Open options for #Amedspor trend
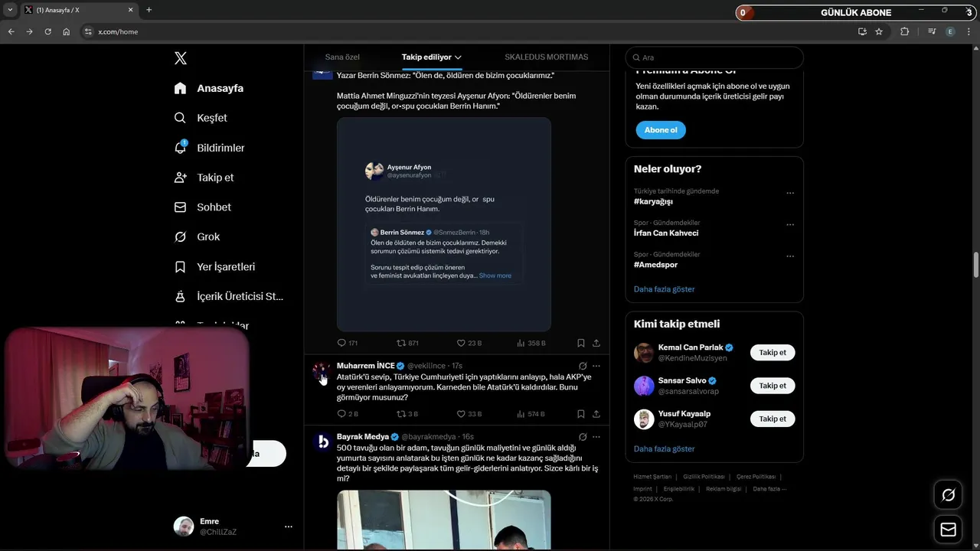This screenshot has width=980, height=551. tap(790, 256)
